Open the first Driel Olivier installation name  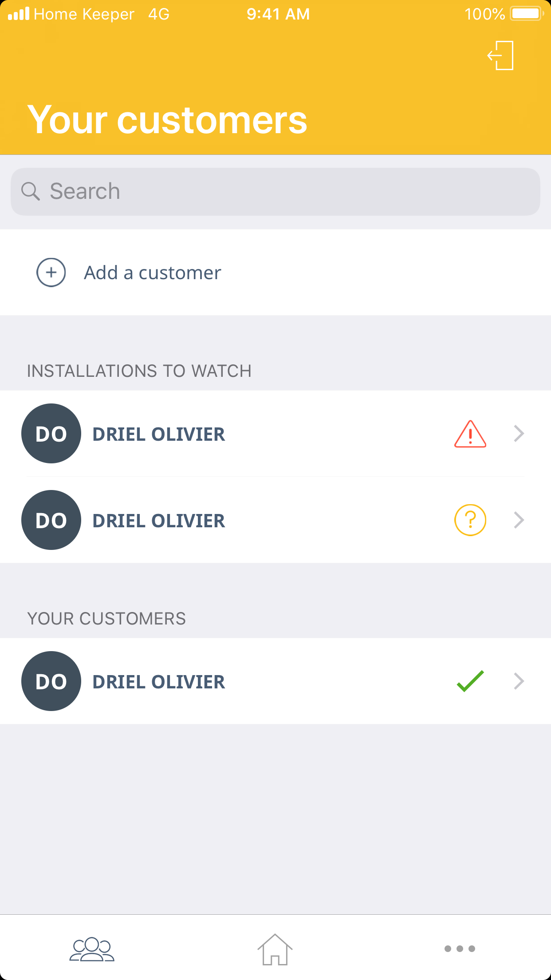(159, 434)
